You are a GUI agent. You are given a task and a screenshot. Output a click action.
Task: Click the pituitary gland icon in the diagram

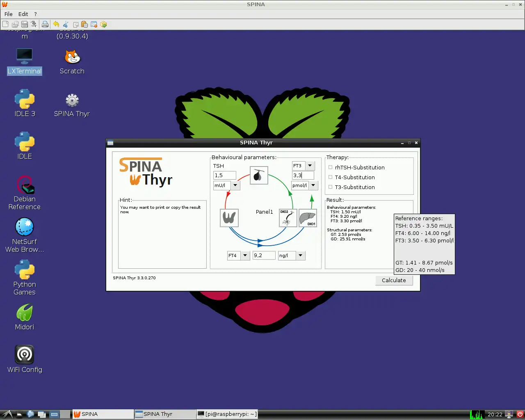[x=259, y=176]
